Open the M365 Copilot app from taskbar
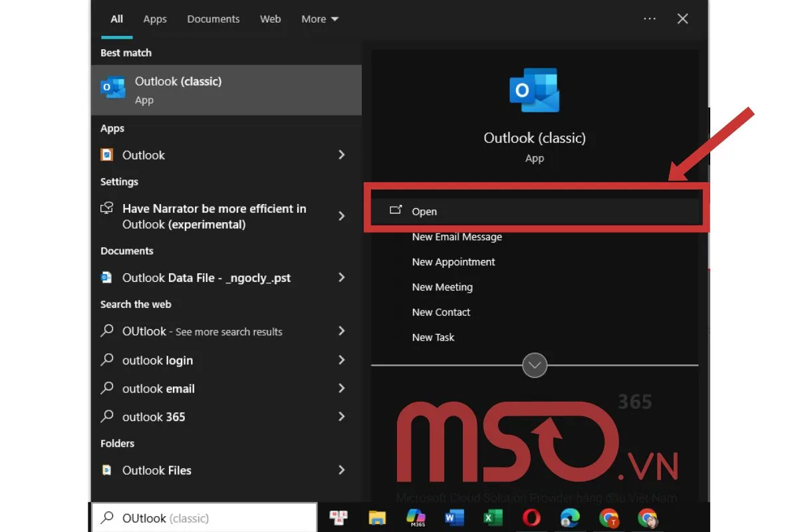Viewport: 798px width, 532px height. (x=416, y=518)
